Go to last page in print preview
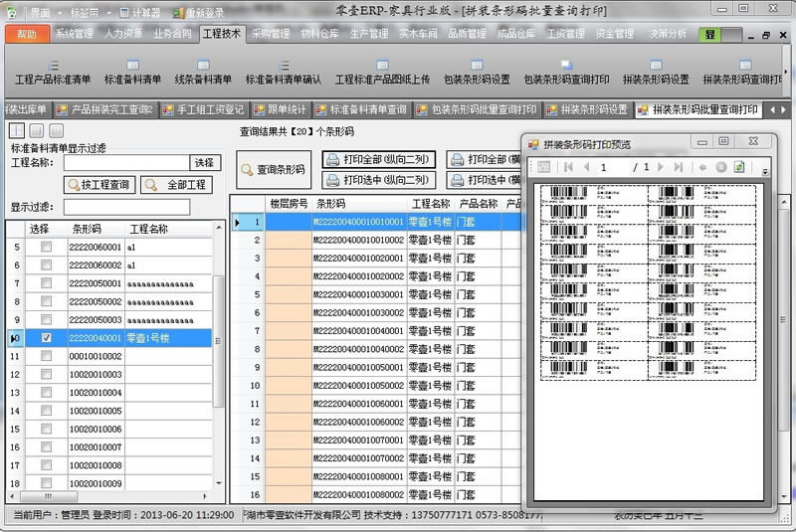The image size is (796, 532). [679, 167]
